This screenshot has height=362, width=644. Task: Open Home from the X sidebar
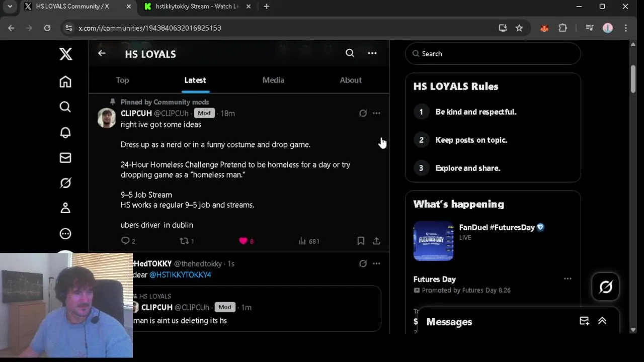click(65, 81)
